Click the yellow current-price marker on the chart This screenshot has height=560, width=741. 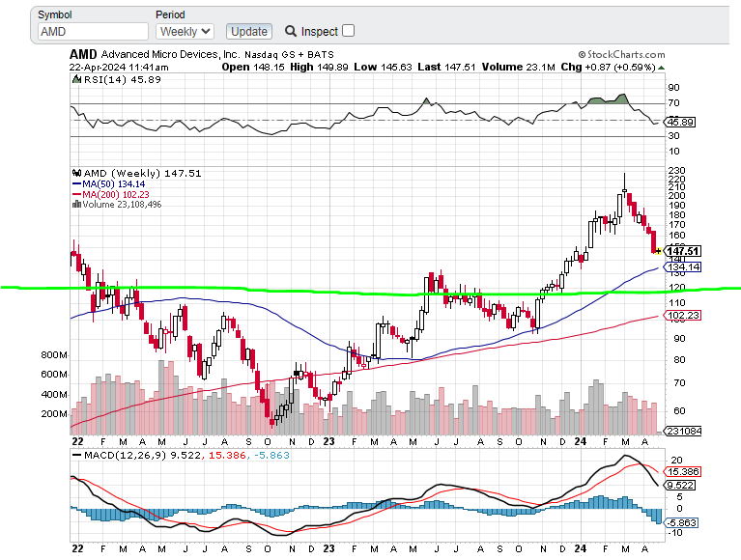coord(658,251)
